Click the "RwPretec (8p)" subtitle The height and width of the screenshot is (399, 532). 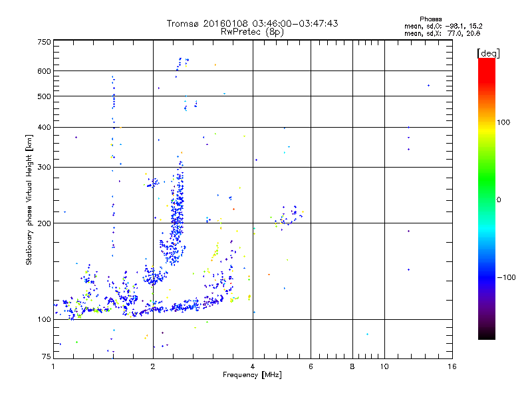(252, 32)
